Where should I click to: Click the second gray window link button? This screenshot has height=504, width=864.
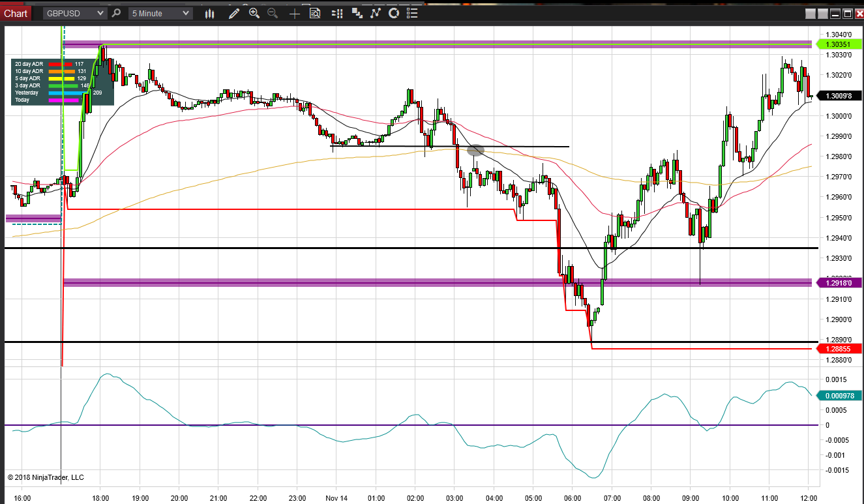pos(823,13)
